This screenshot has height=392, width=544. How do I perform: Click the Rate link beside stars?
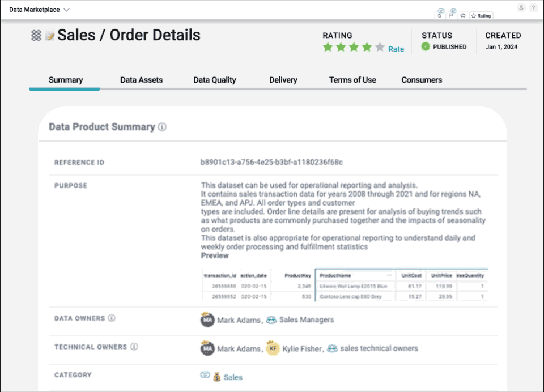click(x=396, y=49)
